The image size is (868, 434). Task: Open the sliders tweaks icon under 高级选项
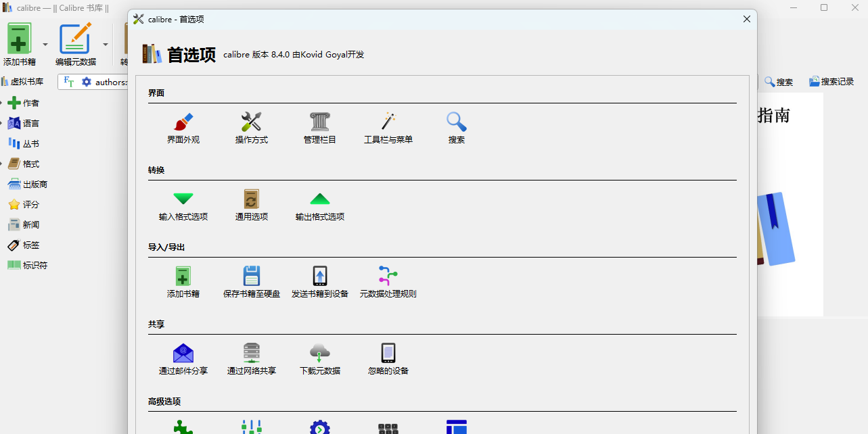point(252,427)
